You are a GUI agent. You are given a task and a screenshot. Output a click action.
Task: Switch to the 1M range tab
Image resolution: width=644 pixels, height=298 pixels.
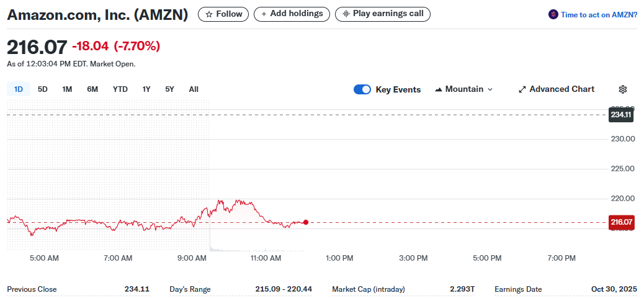[68, 89]
